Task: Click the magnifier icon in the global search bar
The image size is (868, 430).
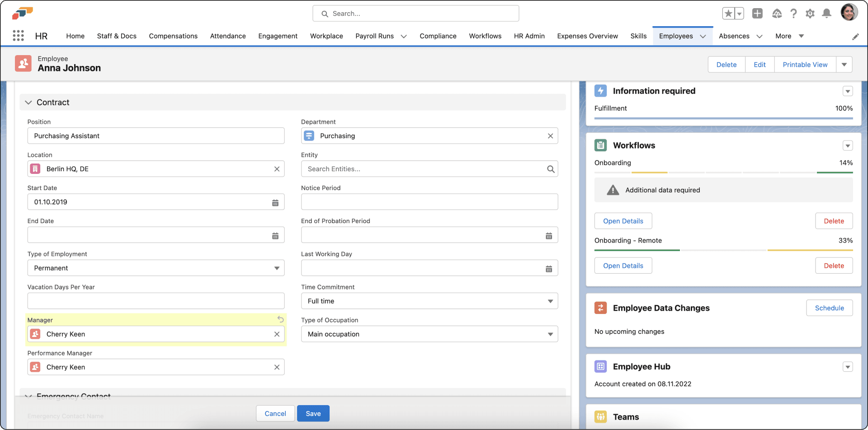Action: (x=325, y=14)
